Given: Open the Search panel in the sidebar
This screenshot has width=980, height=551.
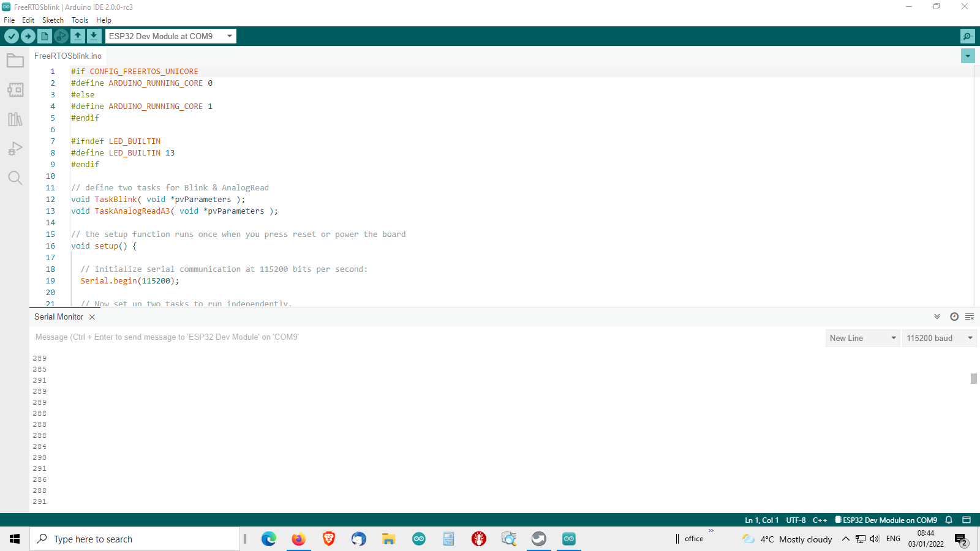Looking at the screenshot, I should 15,178.
